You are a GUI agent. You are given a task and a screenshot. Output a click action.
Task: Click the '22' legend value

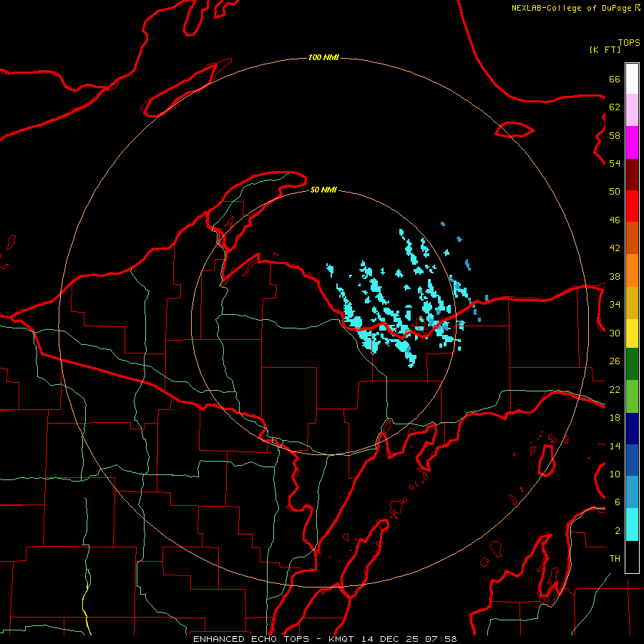click(x=615, y=389)
